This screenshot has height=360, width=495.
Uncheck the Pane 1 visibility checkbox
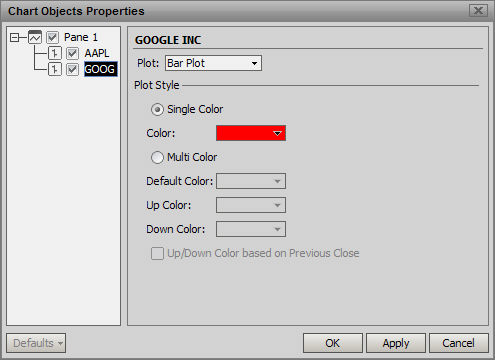(x=52, y=37)
